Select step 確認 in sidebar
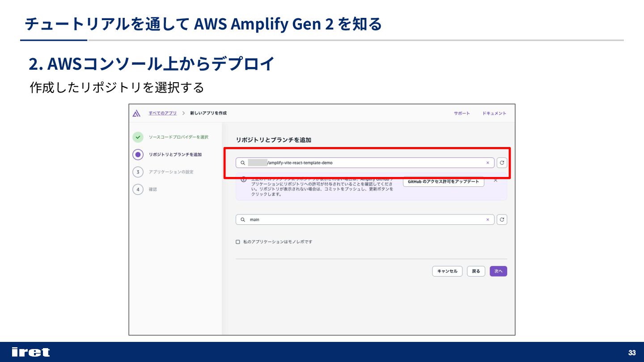This screenshot has width=644, height=362. [153, 189]
